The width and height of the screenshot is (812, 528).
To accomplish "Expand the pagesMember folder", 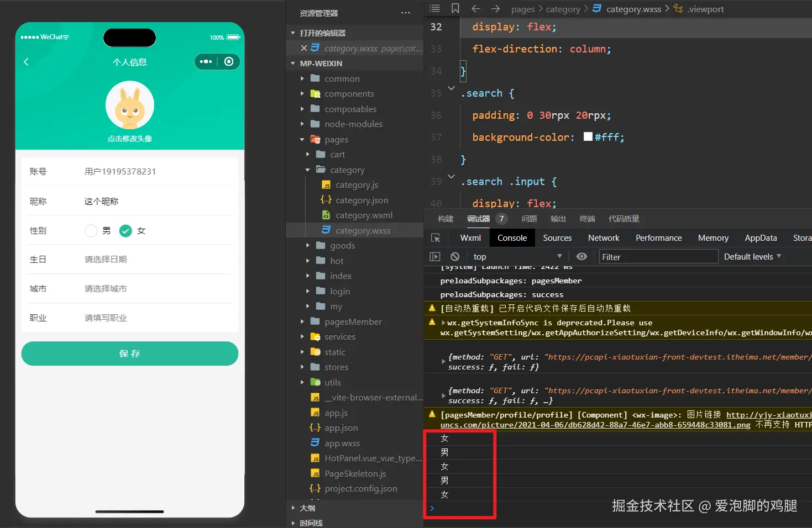I will (x=302, y=321).
